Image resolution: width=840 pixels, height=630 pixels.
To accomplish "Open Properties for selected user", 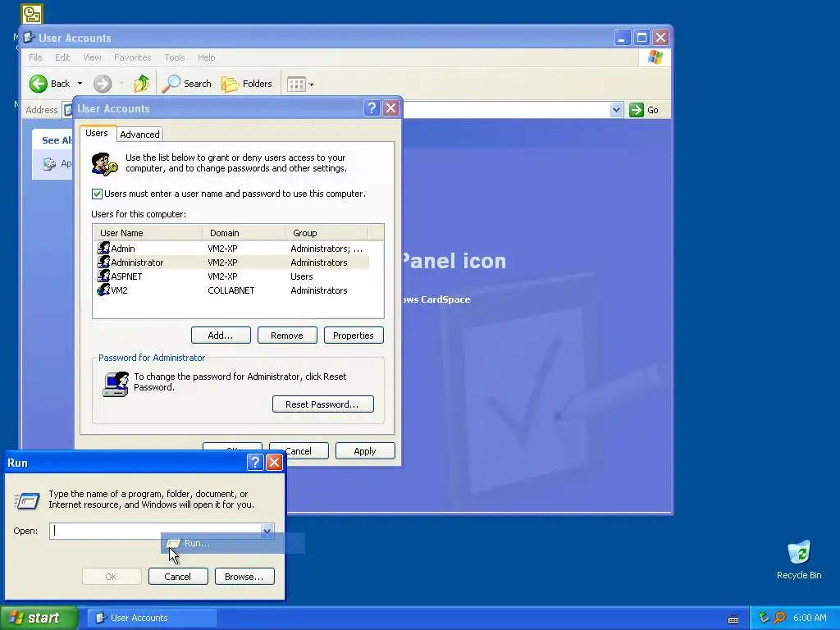I will (354, 336).
